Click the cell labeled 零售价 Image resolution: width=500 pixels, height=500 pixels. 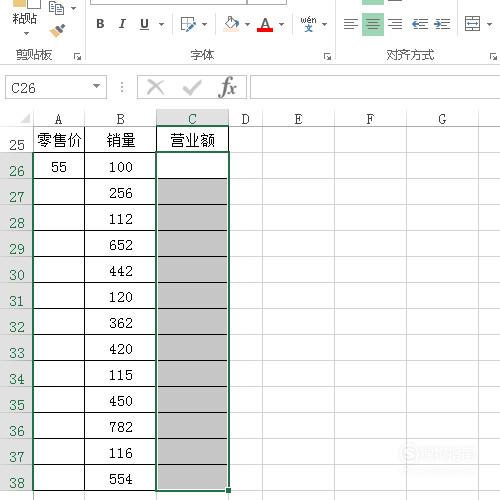tap(59, 140)
